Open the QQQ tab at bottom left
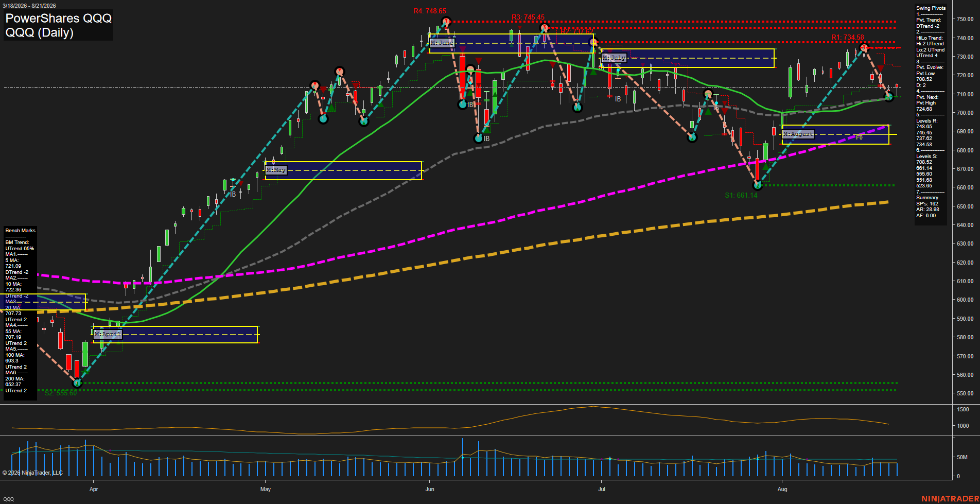 (9, 499)
